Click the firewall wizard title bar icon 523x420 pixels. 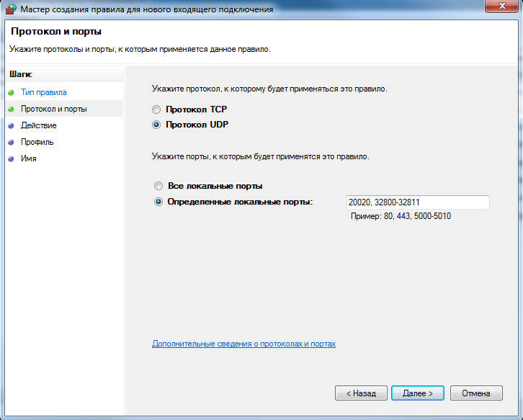tap(11, 9)
